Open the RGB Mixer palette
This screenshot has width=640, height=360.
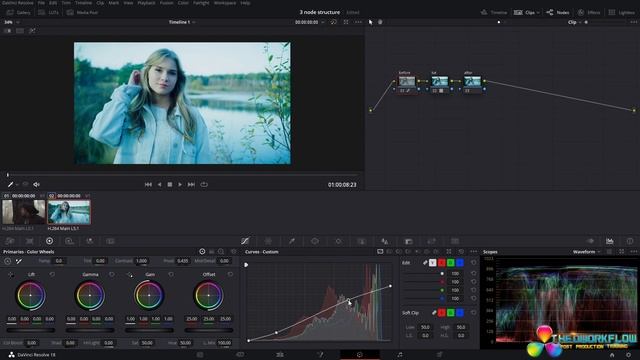coord(90,241)
